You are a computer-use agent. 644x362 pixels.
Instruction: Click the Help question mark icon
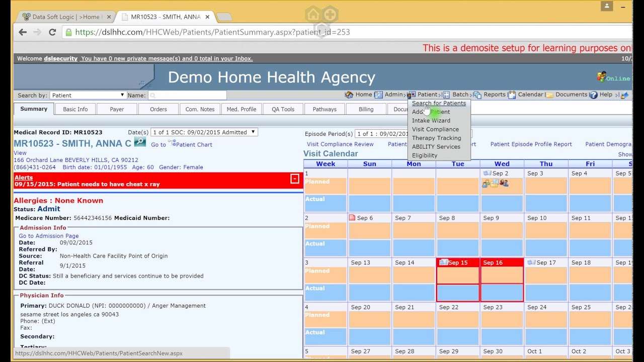tap(593, 95)
